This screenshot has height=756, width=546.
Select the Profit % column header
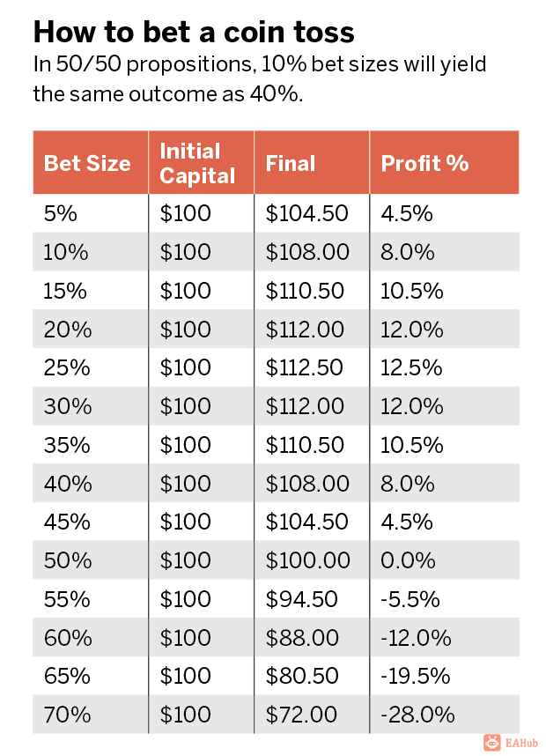point(424,163)
